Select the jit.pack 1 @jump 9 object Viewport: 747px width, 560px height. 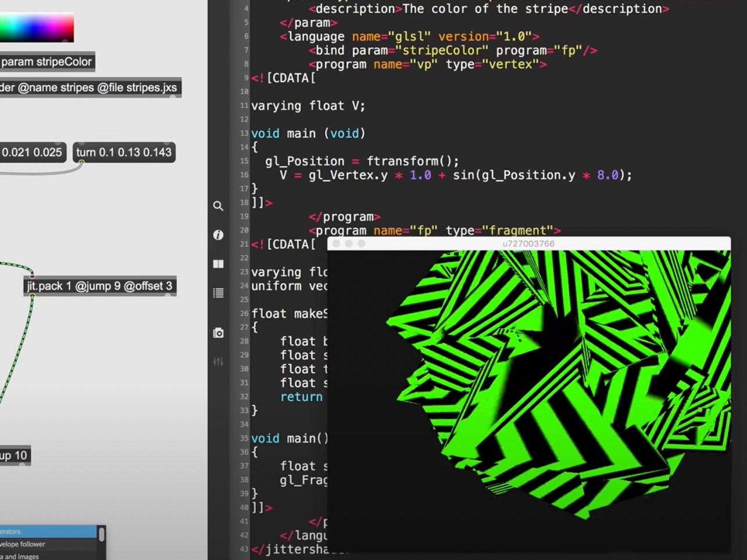(99, 286)
